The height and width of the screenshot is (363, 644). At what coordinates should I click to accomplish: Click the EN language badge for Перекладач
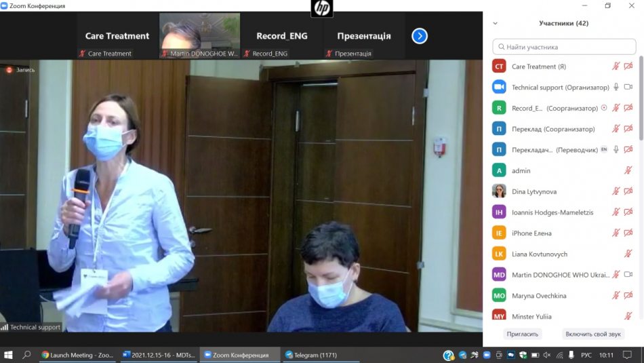[x=603, y=149]
